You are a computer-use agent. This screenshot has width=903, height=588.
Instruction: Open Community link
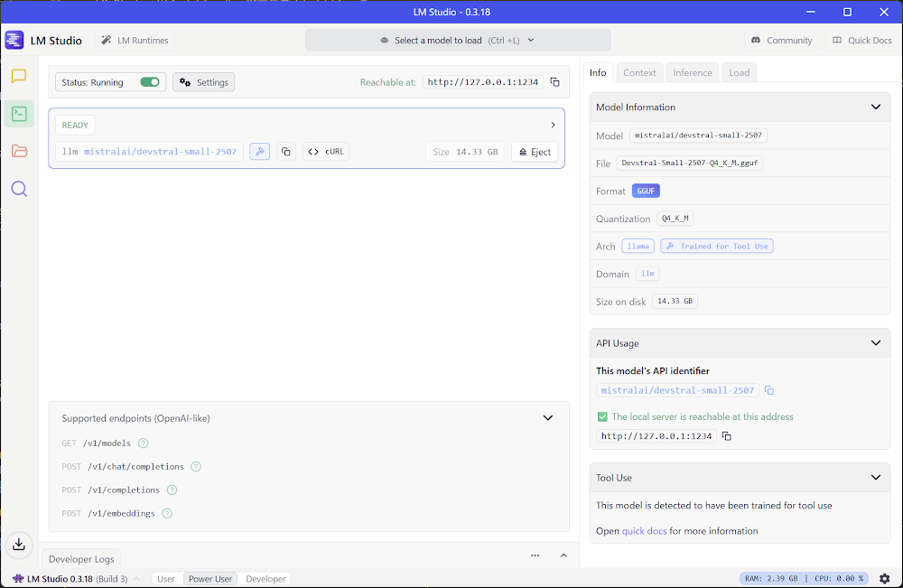[781, 41]
